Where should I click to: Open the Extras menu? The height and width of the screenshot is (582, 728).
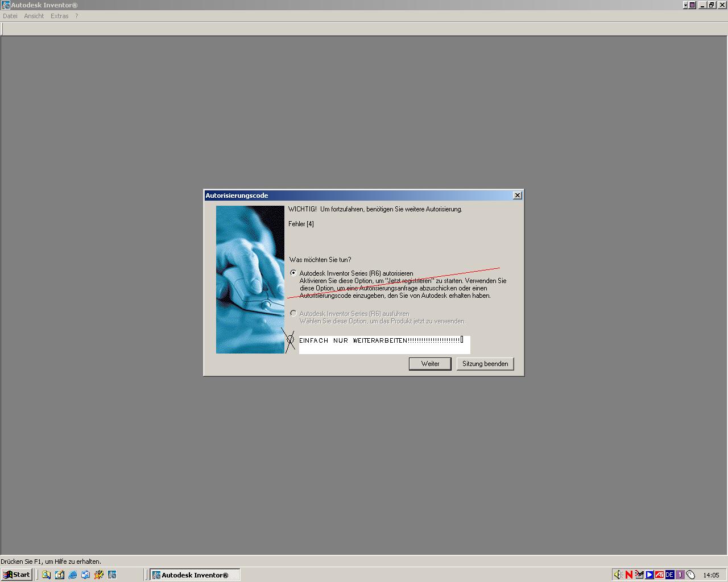coord(60,16)
